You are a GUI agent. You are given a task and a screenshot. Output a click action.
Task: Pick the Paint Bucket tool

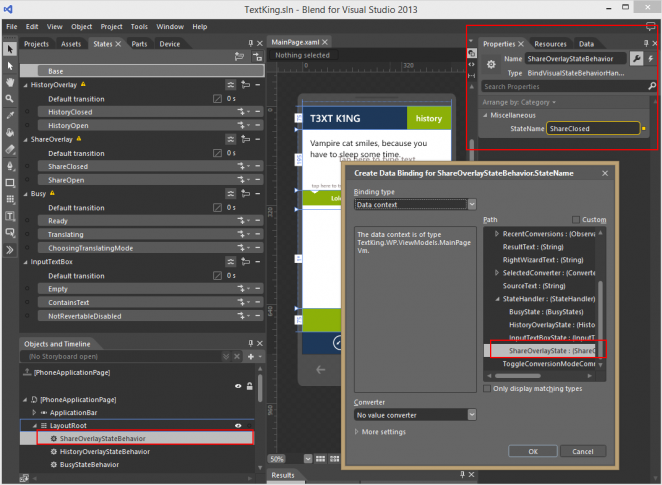coord(10,133)
